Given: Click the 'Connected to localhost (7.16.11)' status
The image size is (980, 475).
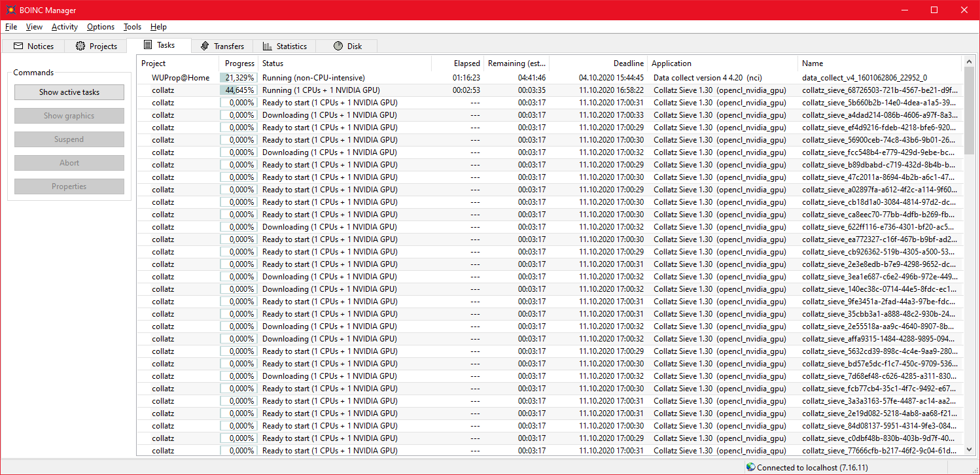Looking at the screenshot, I should pos(813,468).
